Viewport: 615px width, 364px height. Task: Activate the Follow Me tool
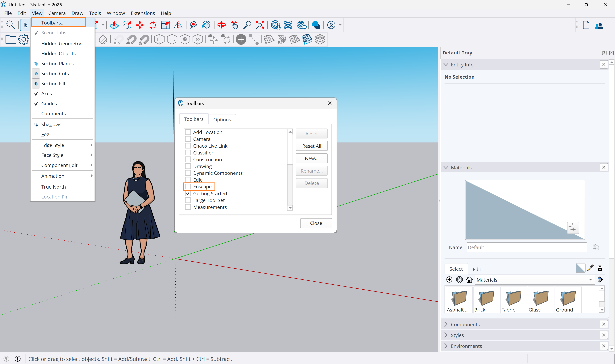click(x=127, y=25)
